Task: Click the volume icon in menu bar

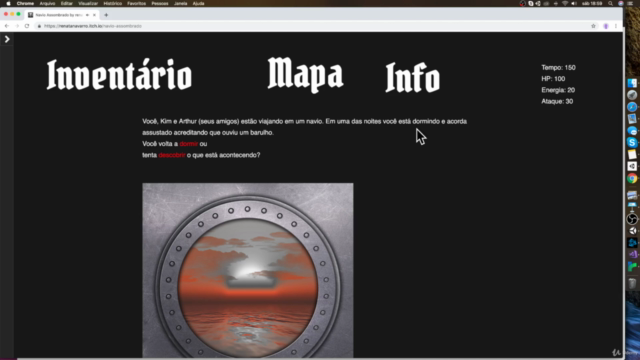Action: point(574,3)
